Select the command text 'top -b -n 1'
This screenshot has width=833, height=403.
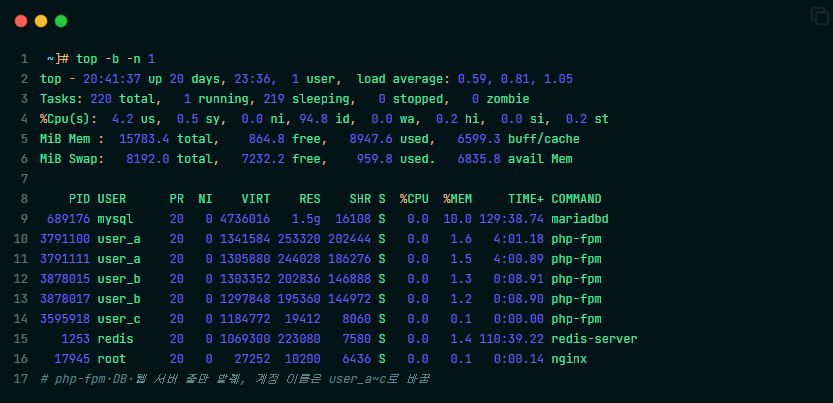[115, 59]
